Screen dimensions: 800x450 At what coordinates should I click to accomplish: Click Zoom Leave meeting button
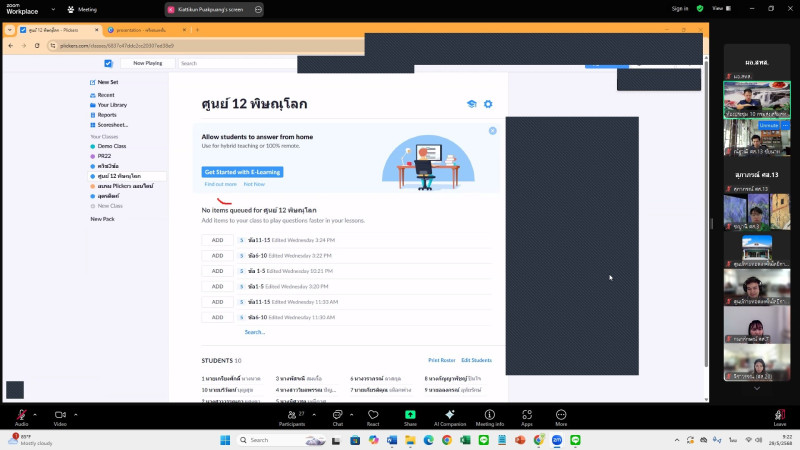point(780,417)
